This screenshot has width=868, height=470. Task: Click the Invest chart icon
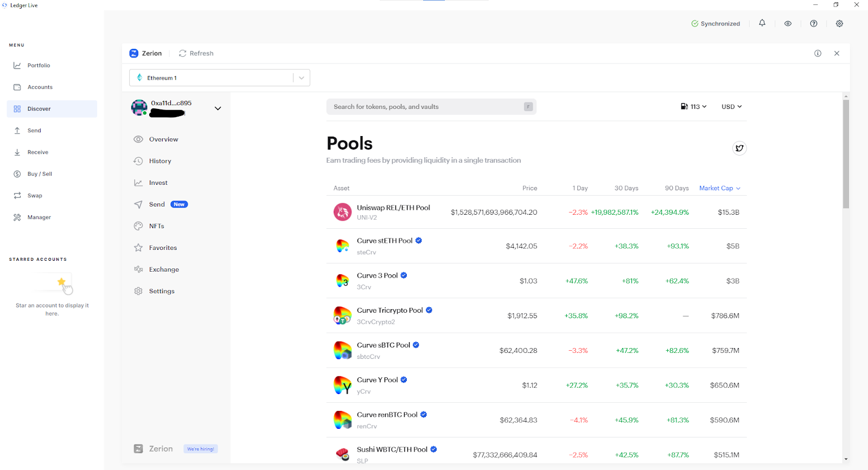(x=138, y=183)
